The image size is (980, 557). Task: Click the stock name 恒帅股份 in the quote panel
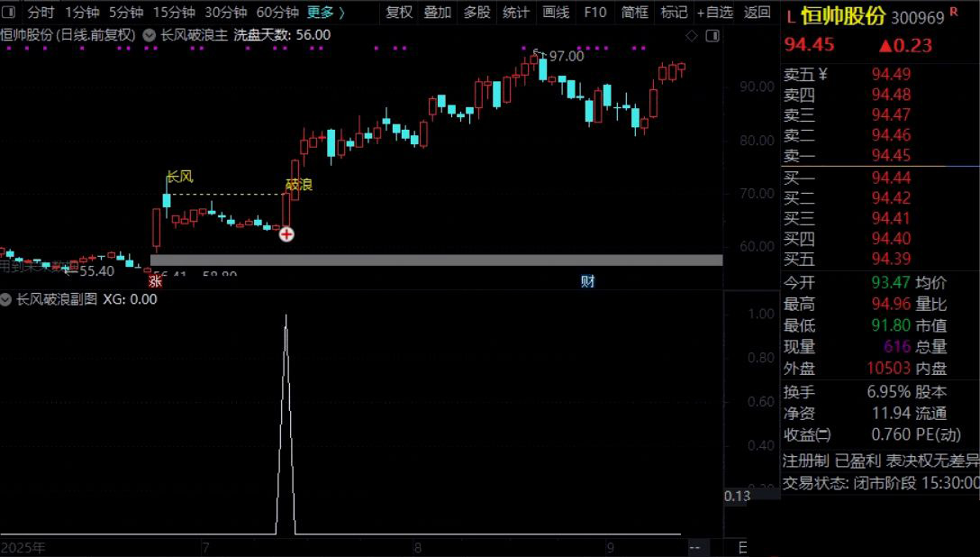pyautogui.click(x=842, y=17)
